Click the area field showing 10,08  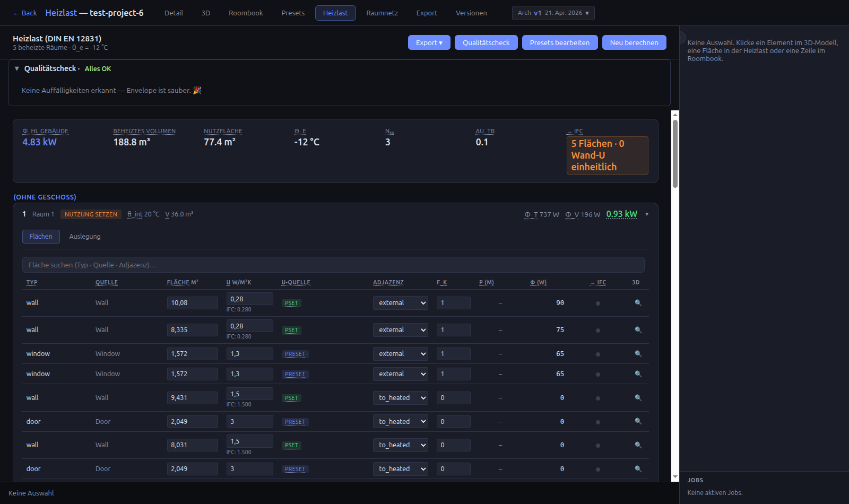click(x=192, y=303)
